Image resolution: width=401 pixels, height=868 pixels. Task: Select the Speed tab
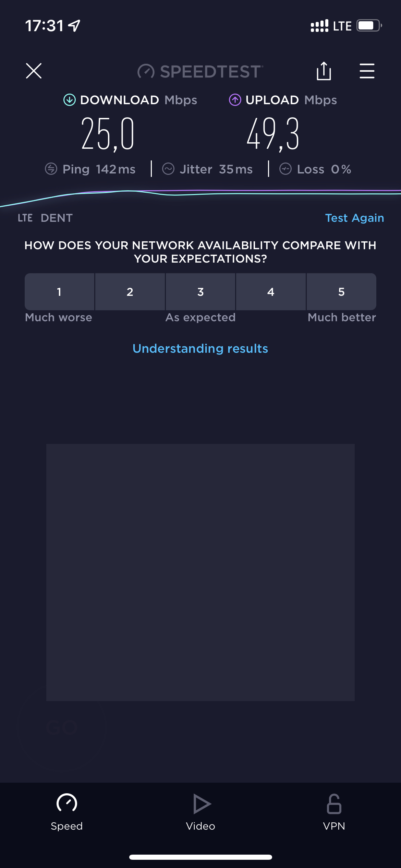click(x=67, y=812)
